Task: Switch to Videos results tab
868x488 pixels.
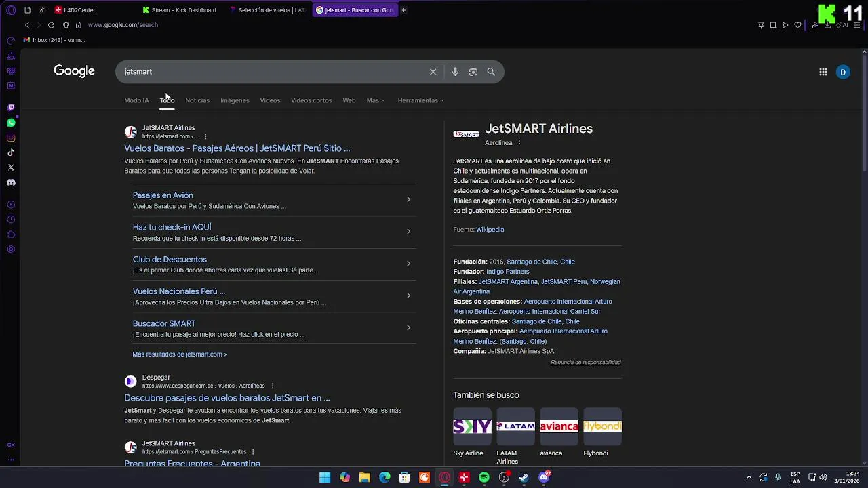Action: pyautogui.click(x=270, y=100)
